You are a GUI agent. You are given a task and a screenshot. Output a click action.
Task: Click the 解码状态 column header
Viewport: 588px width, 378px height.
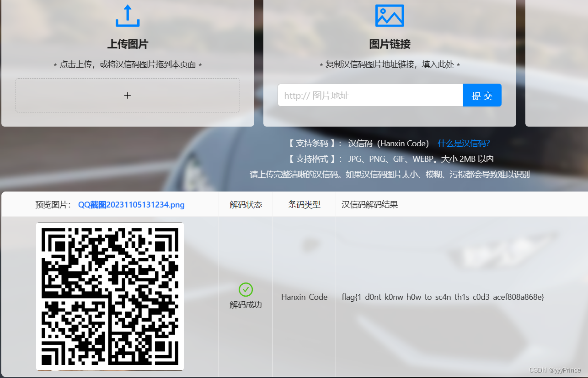(x=246, y=205)
